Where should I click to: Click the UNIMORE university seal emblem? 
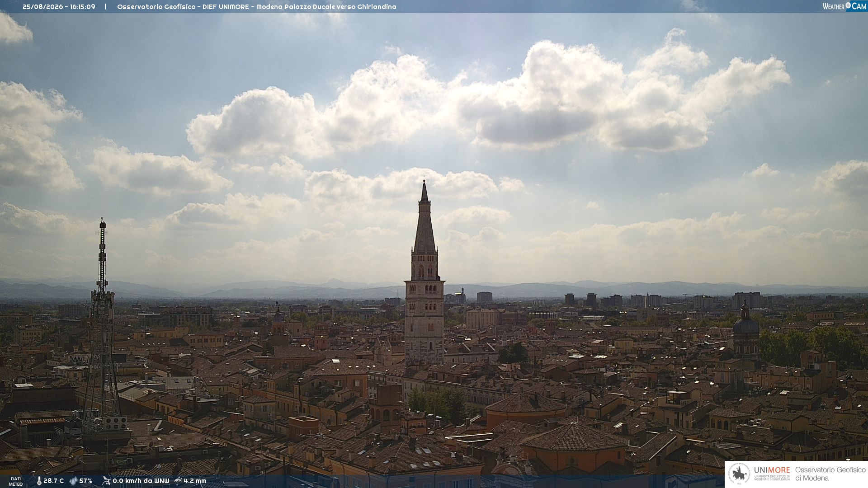pyautogui.click(x=739, y=474)
